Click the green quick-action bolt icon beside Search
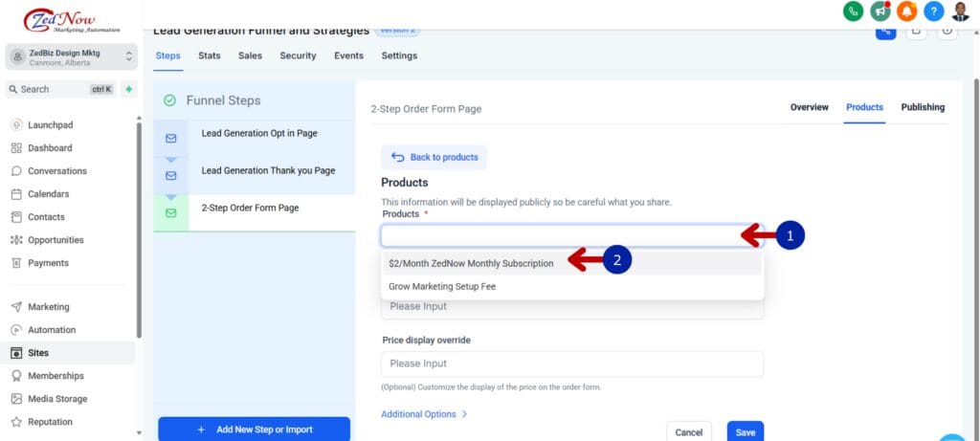Viewport: 980px width, 441px height. [129, 89]
